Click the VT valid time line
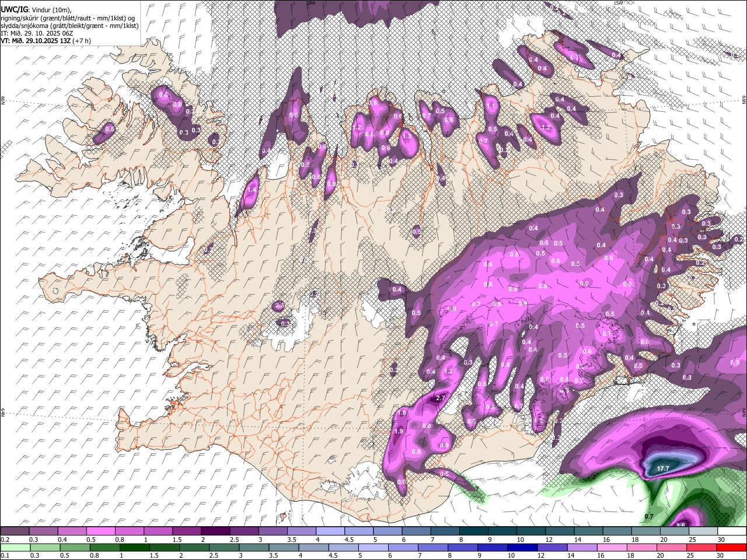The height and width of the screenshot is (560, 747). (x=46, y=41)
